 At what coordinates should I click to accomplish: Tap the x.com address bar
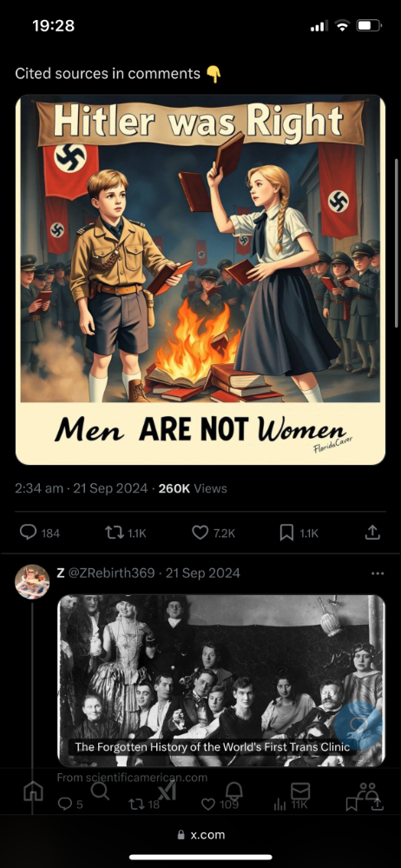click(200, 835)
